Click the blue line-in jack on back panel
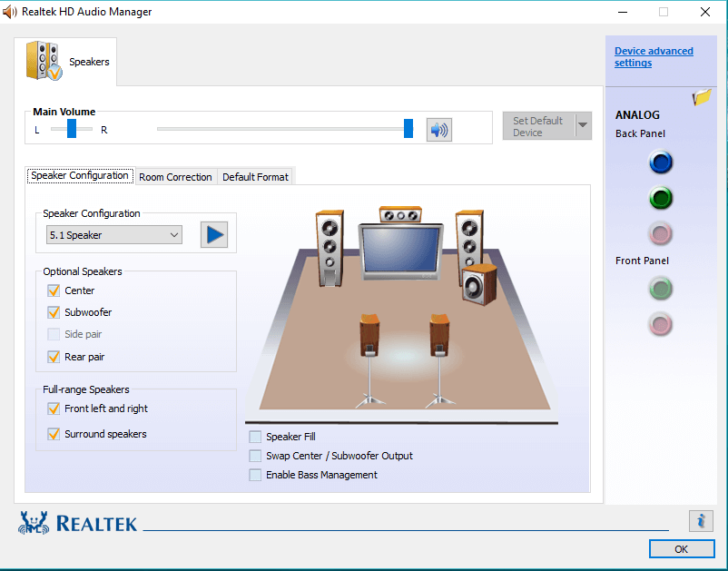728x571 pixels. point(660,162)
